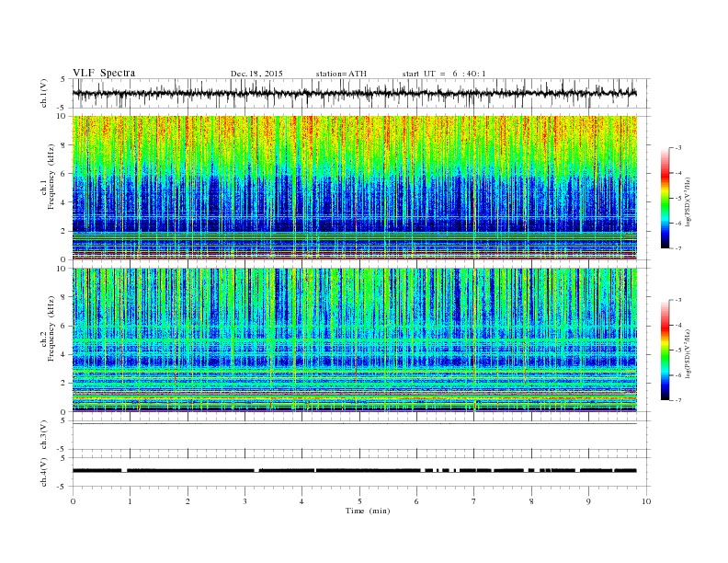Click time axis tick label "7"
Viewport: 728px width, 563px height.
coord(473,501)
